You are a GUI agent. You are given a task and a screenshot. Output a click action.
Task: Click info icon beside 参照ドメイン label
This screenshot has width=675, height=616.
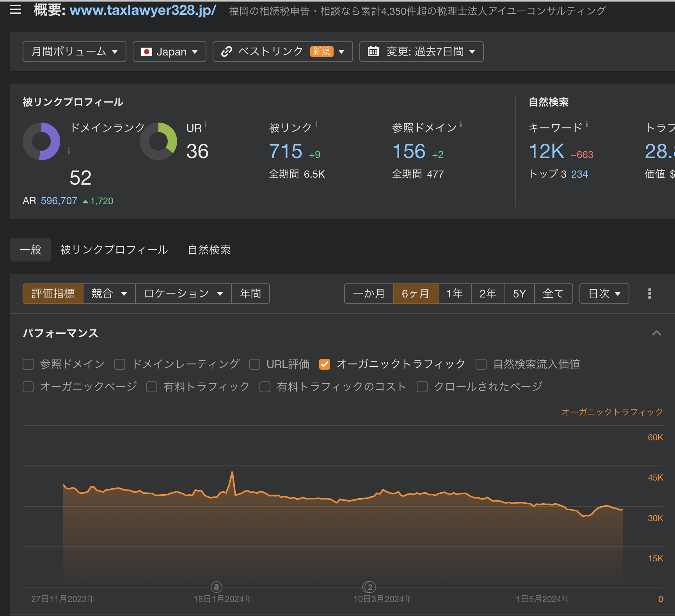[461, 125]
